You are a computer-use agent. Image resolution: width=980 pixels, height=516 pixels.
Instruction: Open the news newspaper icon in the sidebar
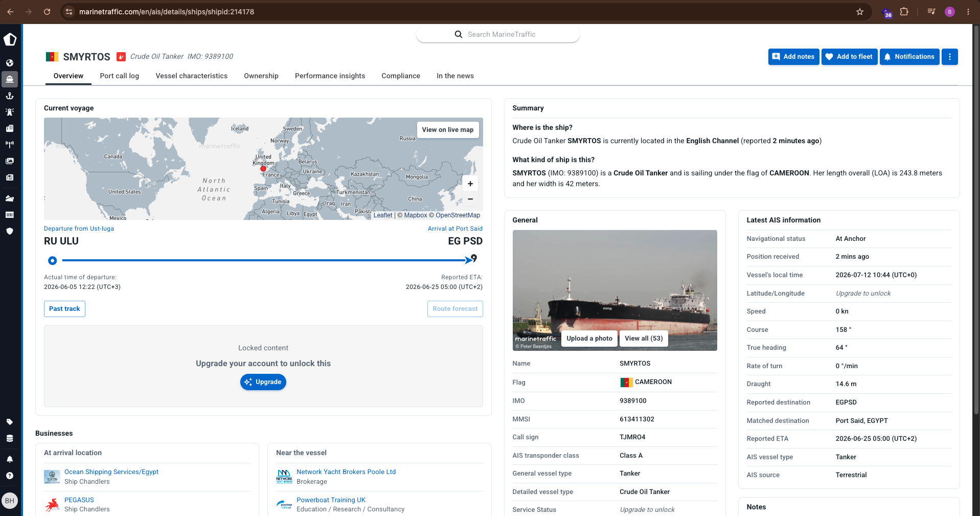click(10, 177)
